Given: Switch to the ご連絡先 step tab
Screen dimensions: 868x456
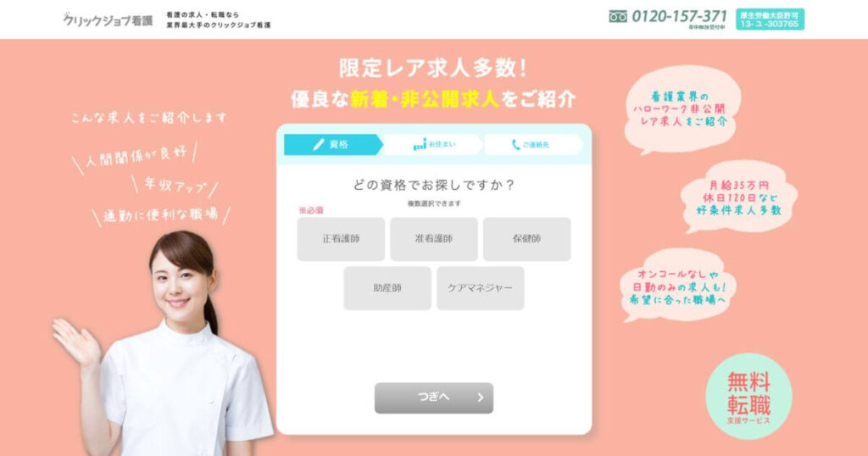Looking at the screenshot, I should coord(534,144).
